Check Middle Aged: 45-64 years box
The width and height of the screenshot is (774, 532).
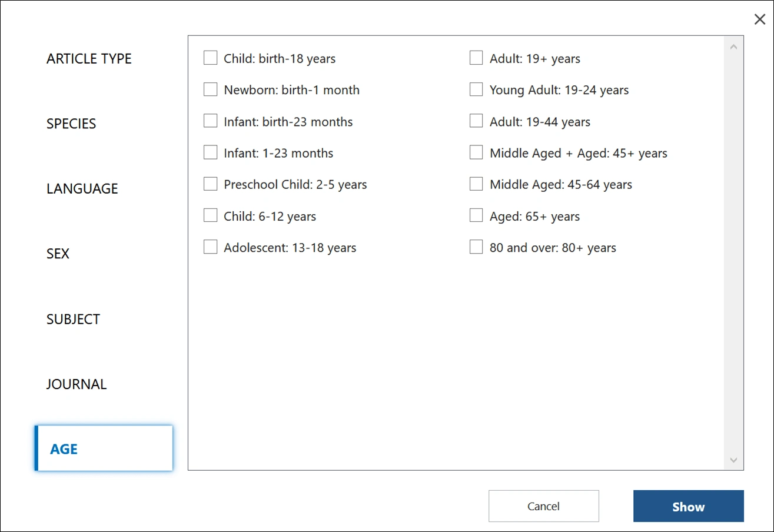pyautogui.click(x=476, y=184)
